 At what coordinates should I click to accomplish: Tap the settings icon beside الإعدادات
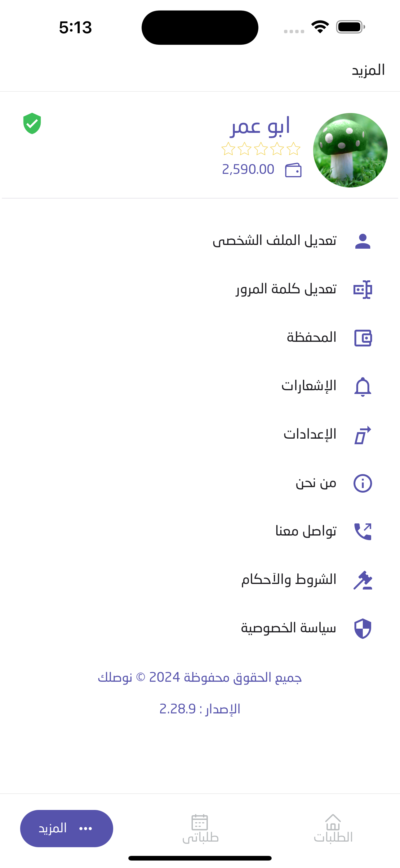tap(362, 435)
